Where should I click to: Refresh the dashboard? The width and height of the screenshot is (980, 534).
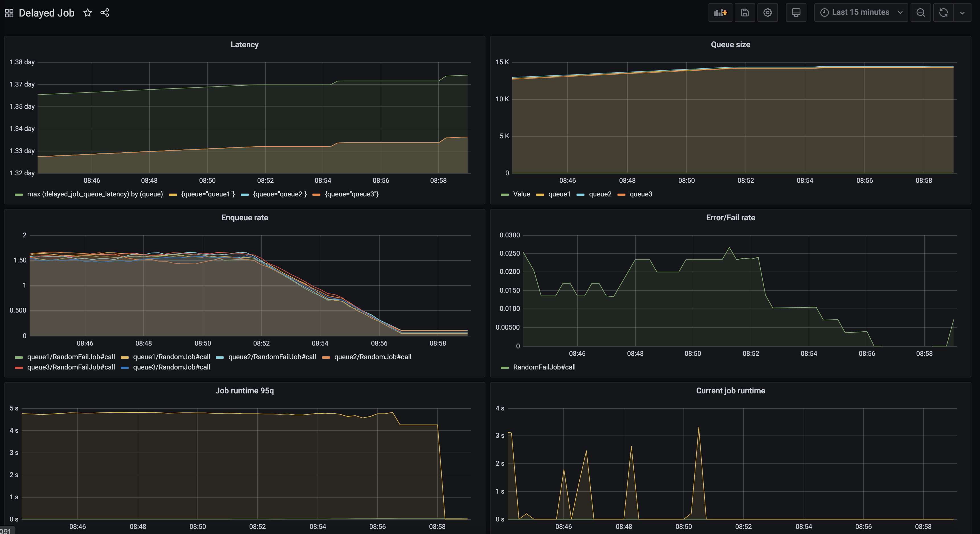coord(943,13)
